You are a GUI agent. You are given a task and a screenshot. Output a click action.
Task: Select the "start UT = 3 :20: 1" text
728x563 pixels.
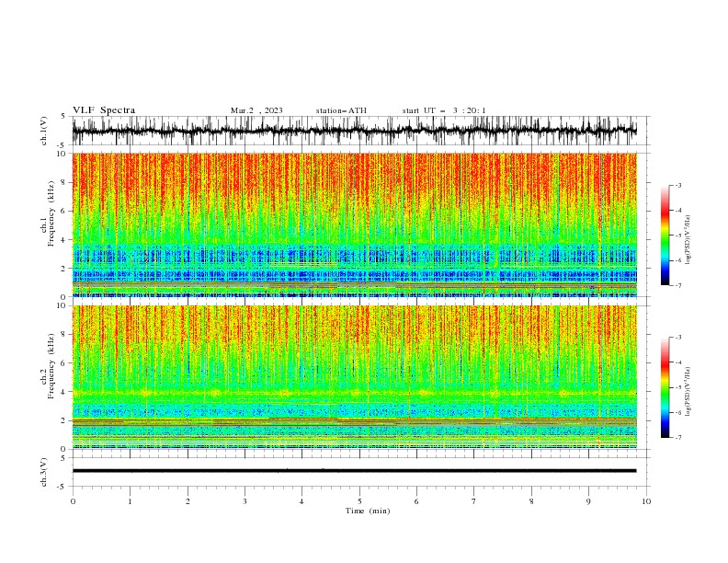pyautogui.click(x=444, y=110)
